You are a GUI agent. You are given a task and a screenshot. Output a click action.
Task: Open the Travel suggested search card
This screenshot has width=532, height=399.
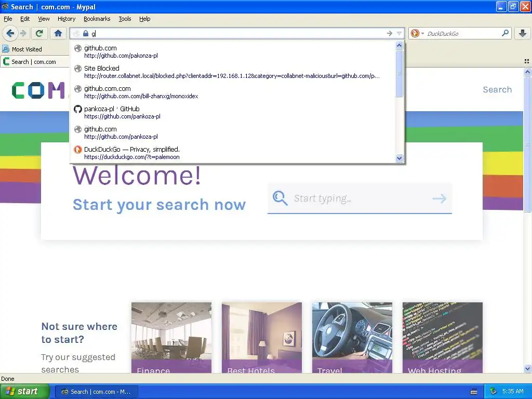tap(352, 338)
